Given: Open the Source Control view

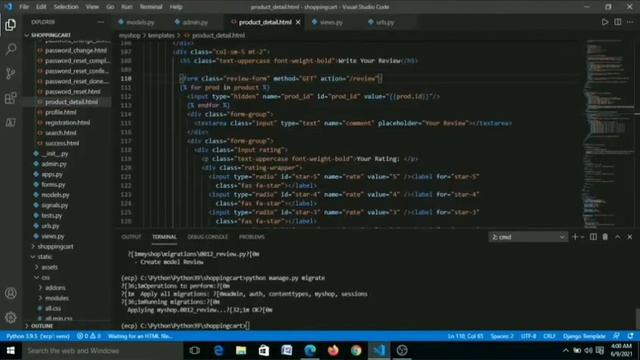Looking at the screenshot, I should tap(11, 73).
